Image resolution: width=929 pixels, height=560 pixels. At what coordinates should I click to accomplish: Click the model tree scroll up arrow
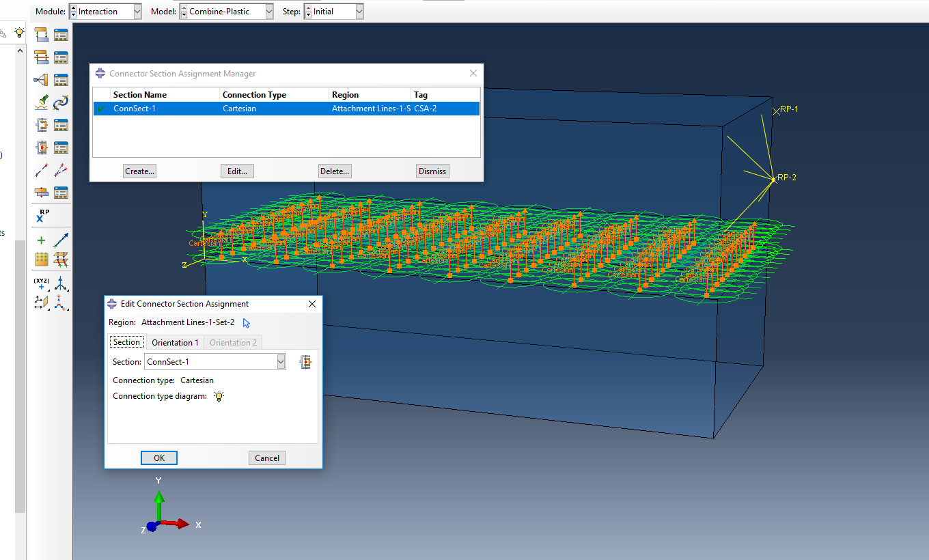click(x=20, y=51)
